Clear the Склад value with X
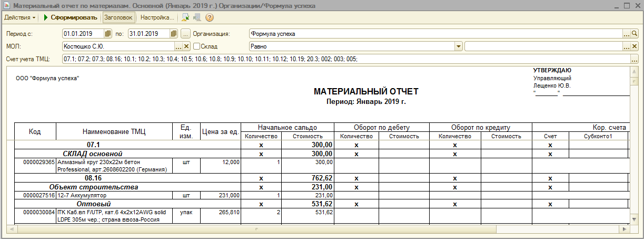 coord(635,46)
